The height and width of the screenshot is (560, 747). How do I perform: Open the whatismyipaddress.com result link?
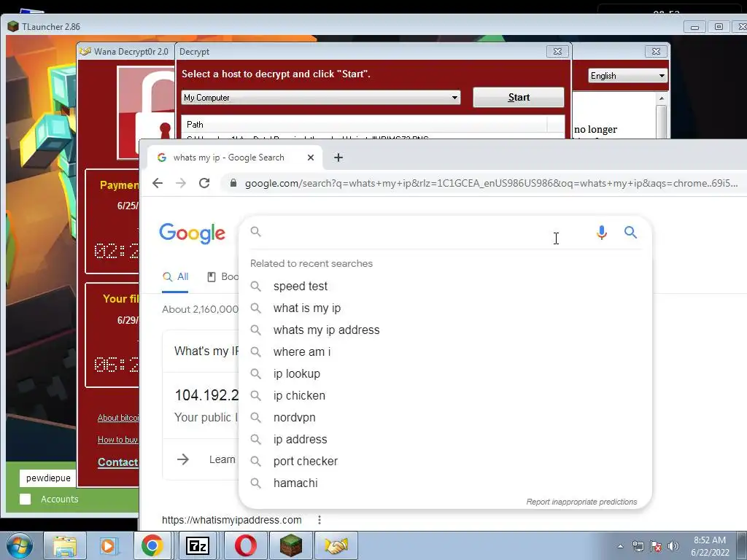pos(231,520)
